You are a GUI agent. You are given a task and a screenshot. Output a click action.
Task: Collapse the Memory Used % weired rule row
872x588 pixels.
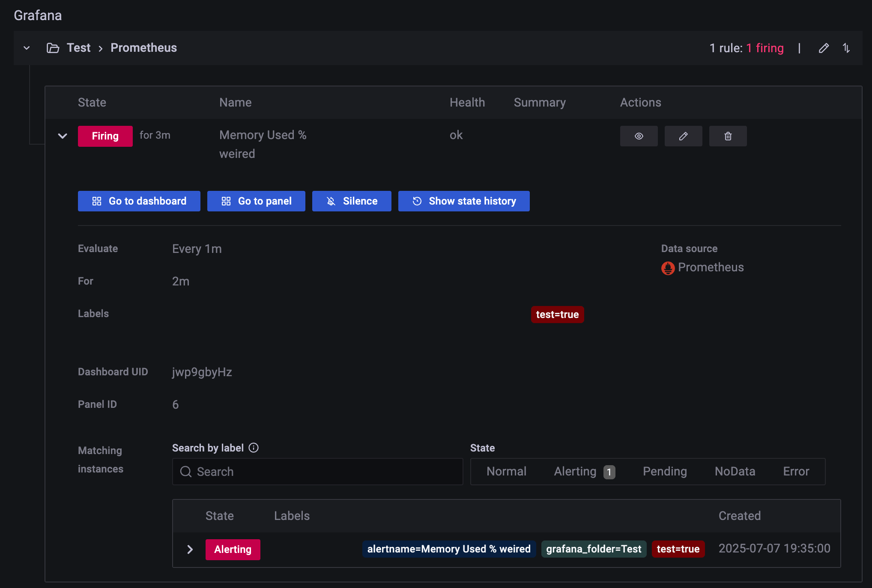pyautogui.click(x=63, y=136)
